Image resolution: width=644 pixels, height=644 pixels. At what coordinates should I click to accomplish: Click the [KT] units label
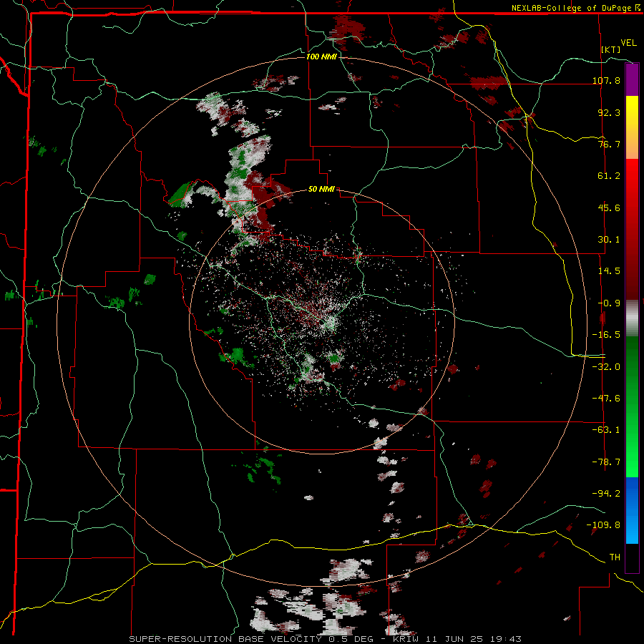(x=611, y=49)
